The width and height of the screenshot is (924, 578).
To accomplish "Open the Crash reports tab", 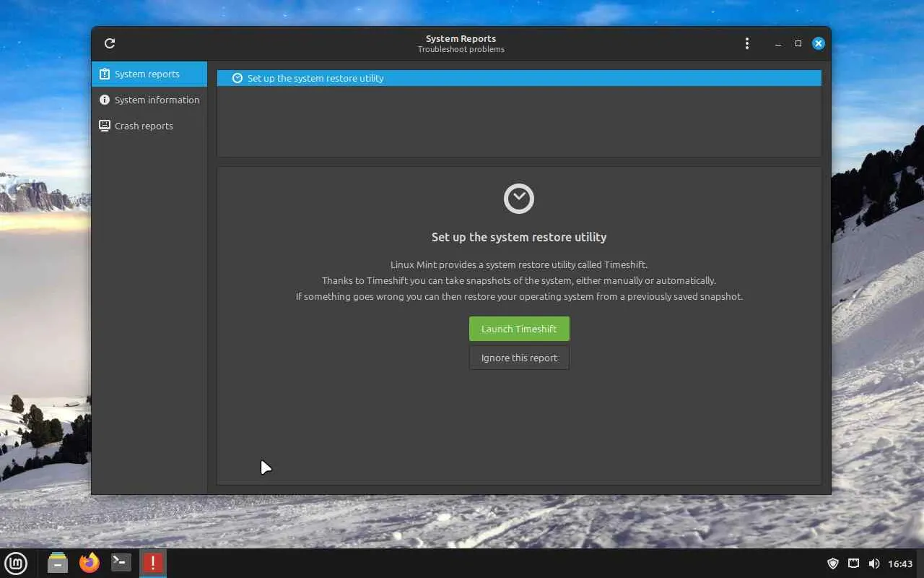I will [x=149, y=126].
